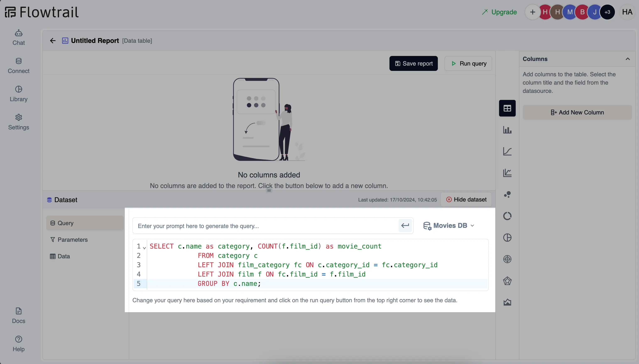The image size is (639, 364).
Task: Select the bar chart visualization icon
Action: 507,130
